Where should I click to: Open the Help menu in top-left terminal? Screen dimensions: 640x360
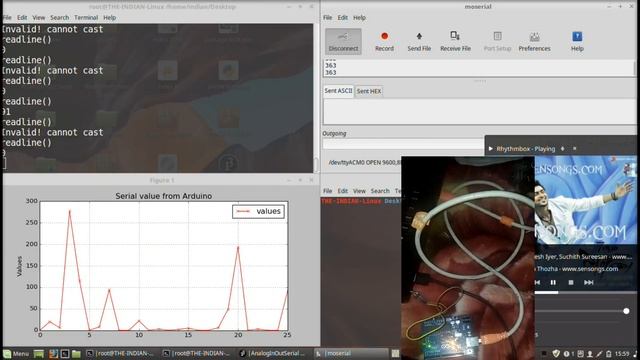coord(109,18)
